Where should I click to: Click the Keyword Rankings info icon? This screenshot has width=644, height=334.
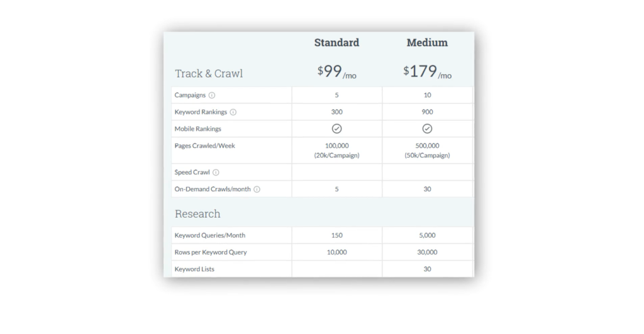tap(233, 112)
